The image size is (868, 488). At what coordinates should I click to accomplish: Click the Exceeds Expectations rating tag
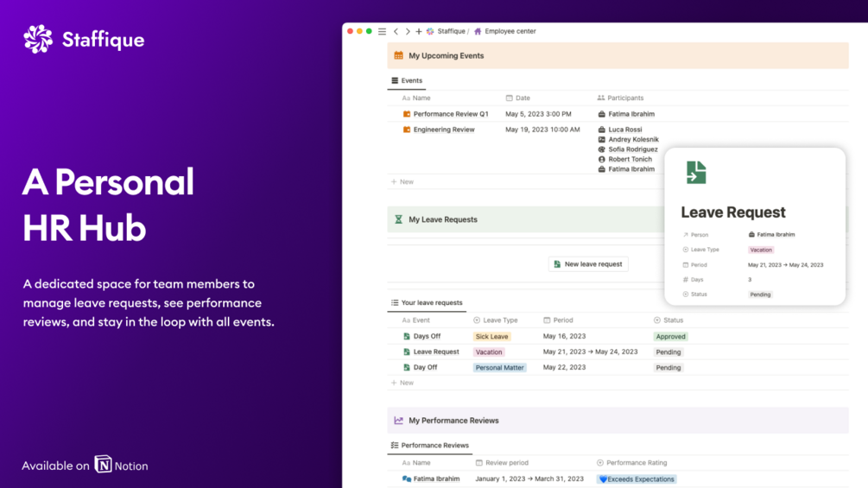point(637,479)
